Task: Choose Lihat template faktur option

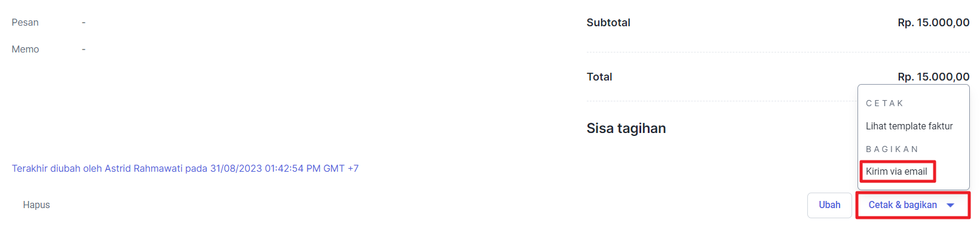Action: (909, 126)
